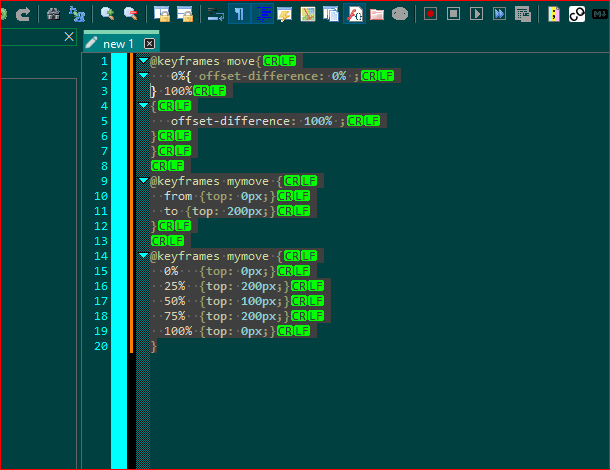Toggle Show All Characters pilcrow button
This screenshot has width=610, height=470.
(x=239, y=14)
